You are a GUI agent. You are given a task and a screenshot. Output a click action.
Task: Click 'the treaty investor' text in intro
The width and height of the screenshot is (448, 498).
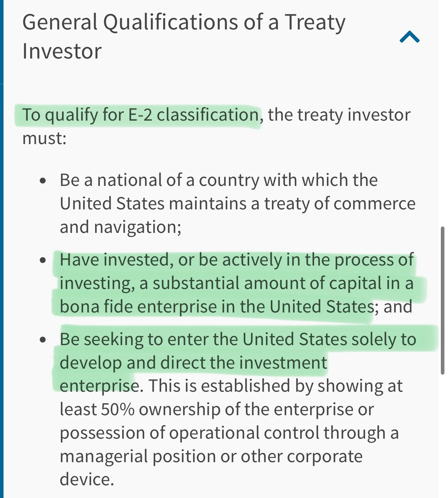tap(339, 115)
